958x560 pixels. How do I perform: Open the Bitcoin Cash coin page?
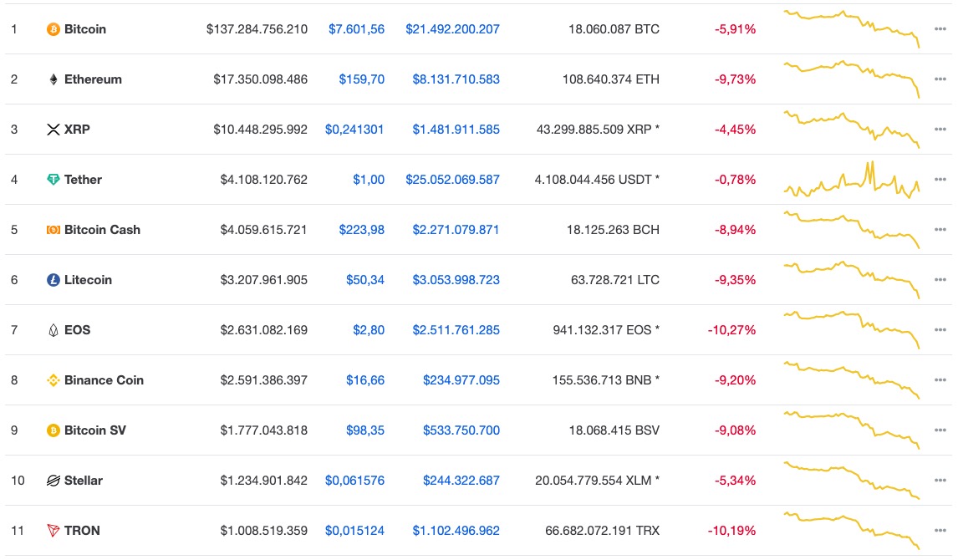(x=102, y=230)
